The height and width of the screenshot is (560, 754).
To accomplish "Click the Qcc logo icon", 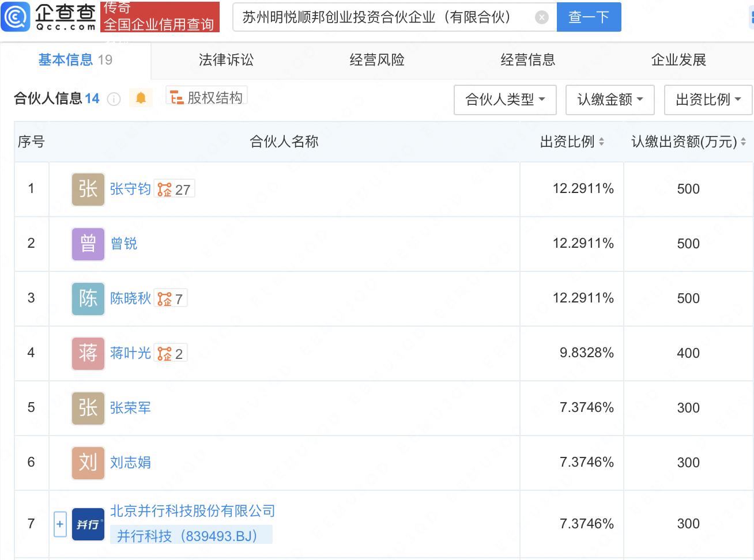I will (x=16, y=17).
